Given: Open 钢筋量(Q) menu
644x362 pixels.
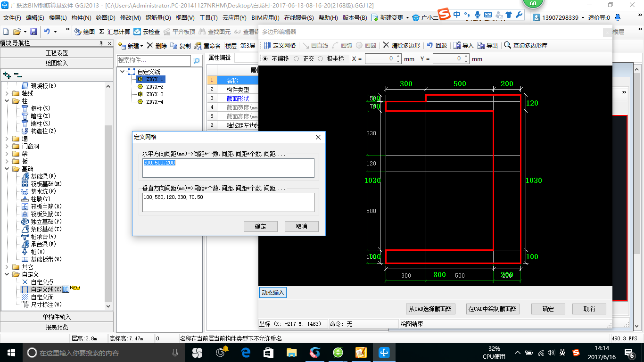Looking at the screenshot, I should click(x=158, y=17).
